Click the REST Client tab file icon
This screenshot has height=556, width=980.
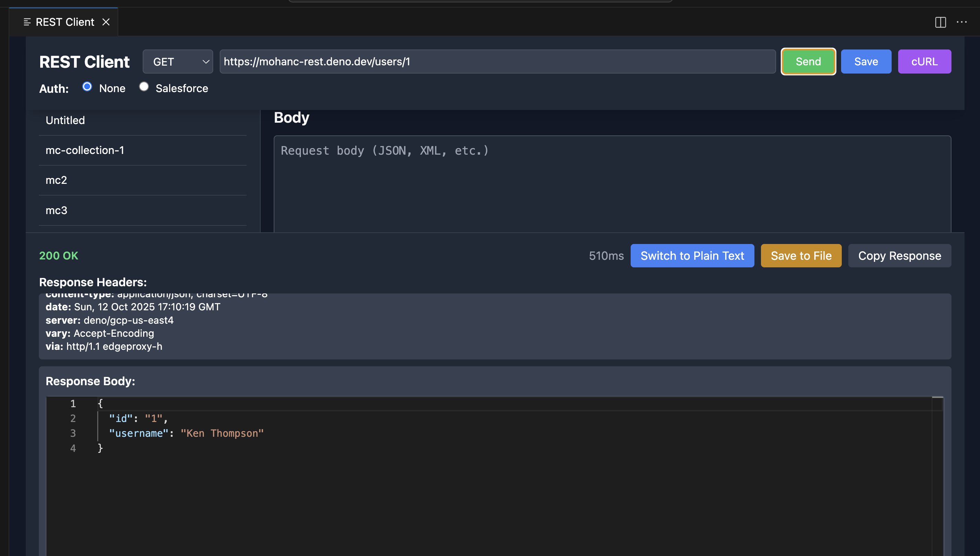tap(27, 22)
